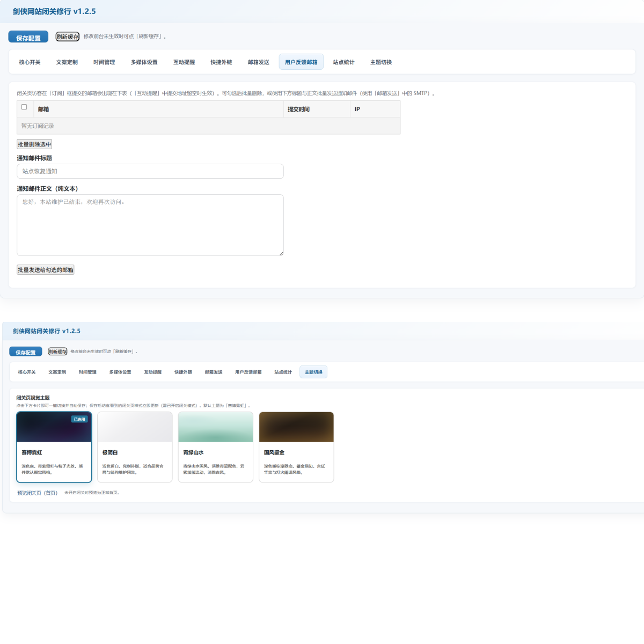Click 保存配置 in the 用户反馈邮箱 panel

pos(28,37)
